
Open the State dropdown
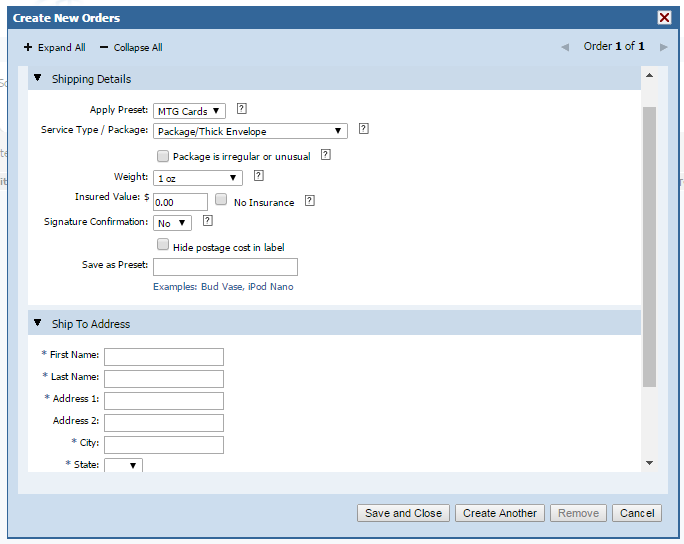click(x=123, y=465)
